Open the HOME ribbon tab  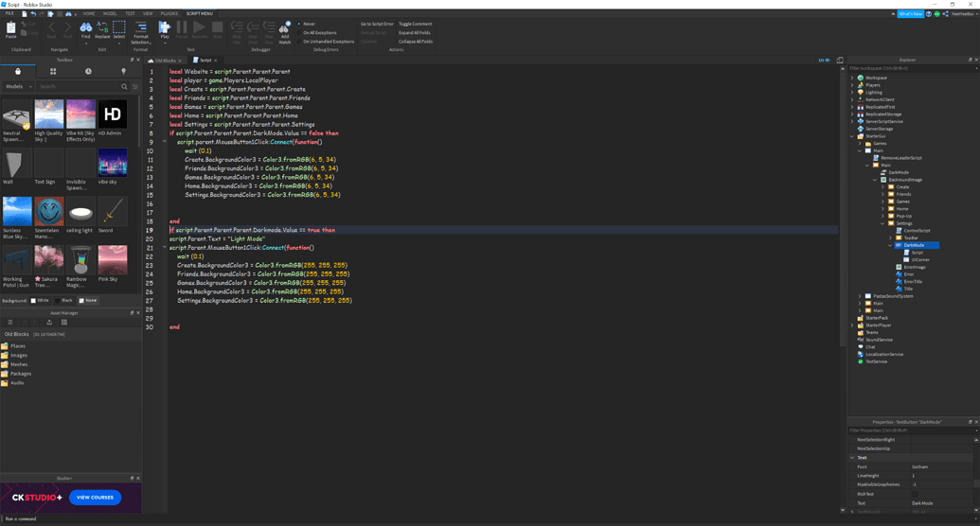(x=89, y=13)
